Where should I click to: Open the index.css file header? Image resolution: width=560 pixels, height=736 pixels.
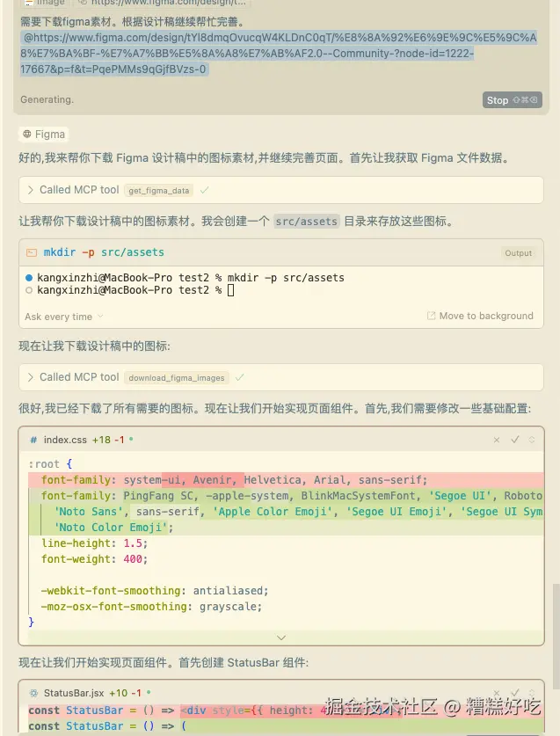coord(281,440)
